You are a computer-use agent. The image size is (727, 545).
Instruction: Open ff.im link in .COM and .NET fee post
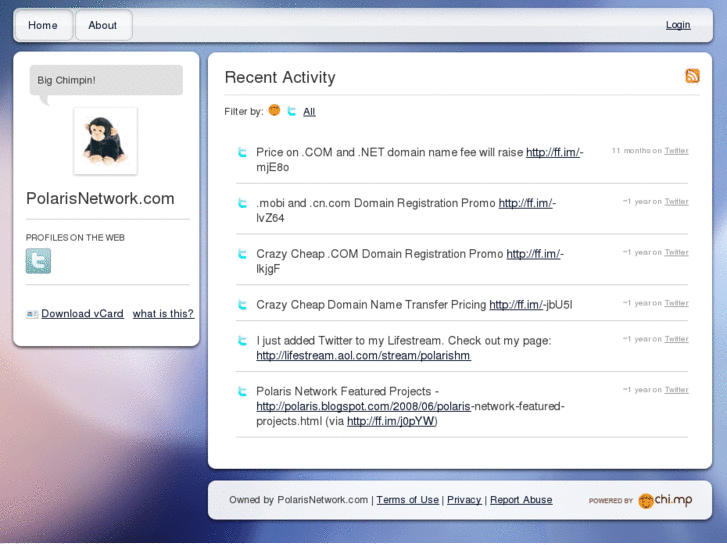(553, 152)
